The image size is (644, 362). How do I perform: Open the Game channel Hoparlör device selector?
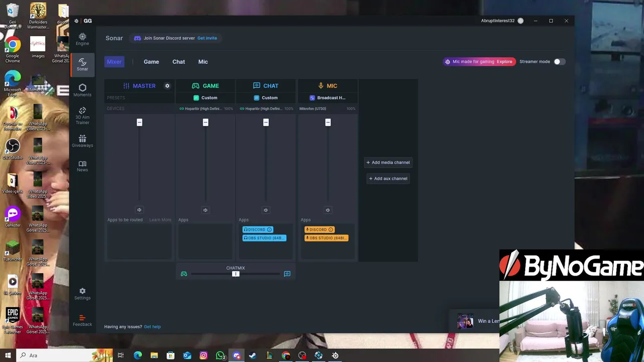[205, 109]
